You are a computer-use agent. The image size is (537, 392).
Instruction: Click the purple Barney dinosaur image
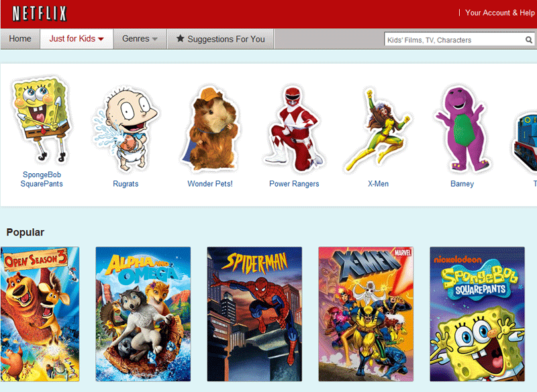click(x=462, y=129)
